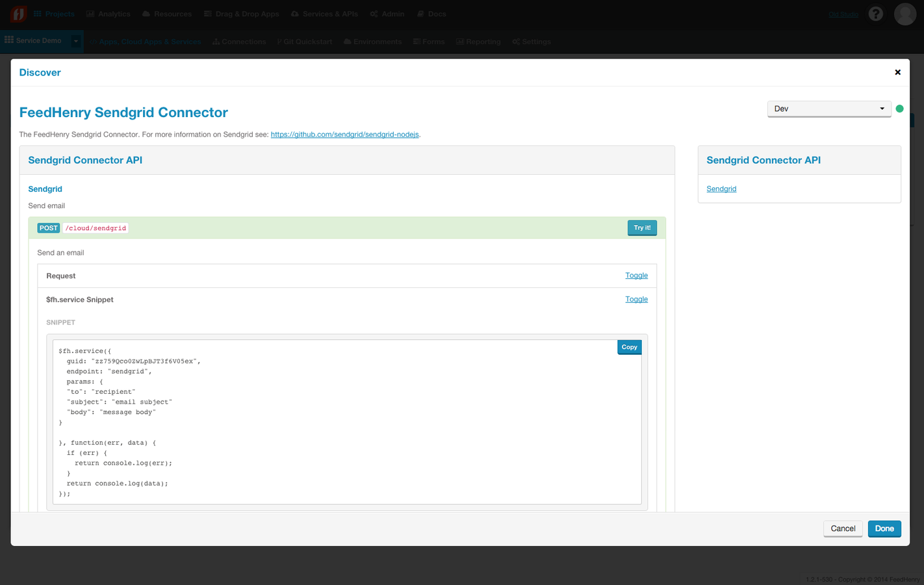Select Apps, Cloud Apps & Services tab
Screen dimensions: 924x585
[145, 42]
